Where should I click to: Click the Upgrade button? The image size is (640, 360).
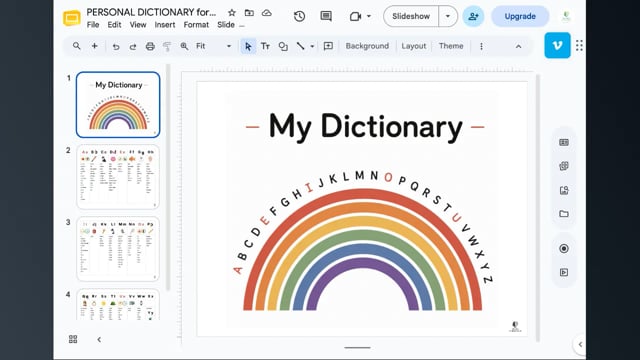click(520, 16)
